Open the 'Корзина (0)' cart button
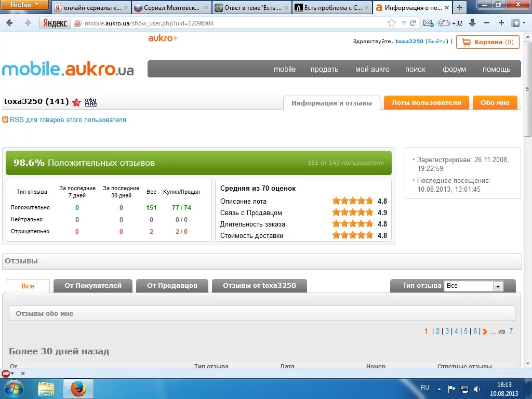 coord(487,42)
